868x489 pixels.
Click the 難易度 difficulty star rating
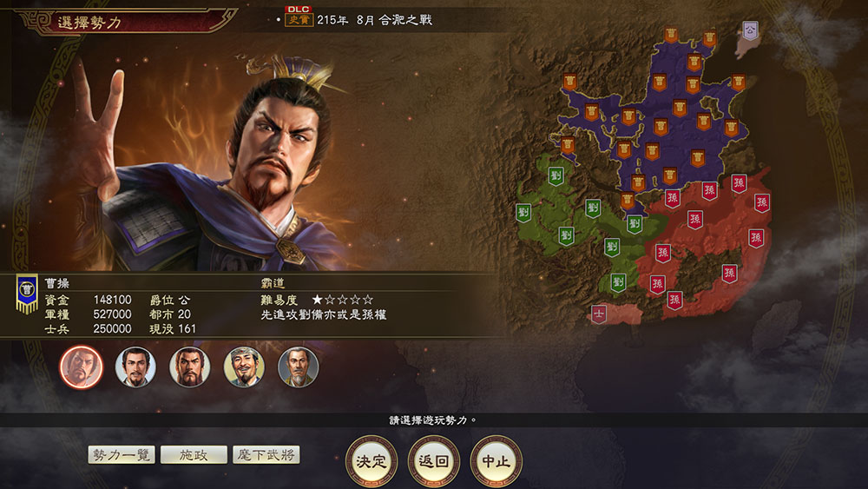coord(342,300)
